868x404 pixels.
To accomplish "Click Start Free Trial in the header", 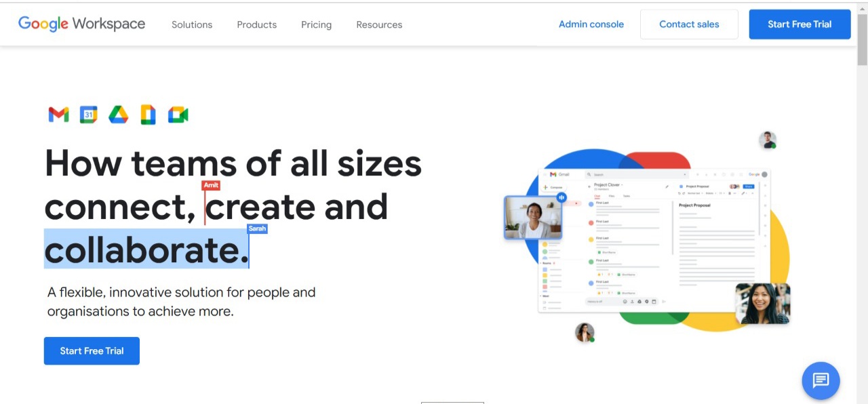I will pyautogui.click(x=800, y=24).
